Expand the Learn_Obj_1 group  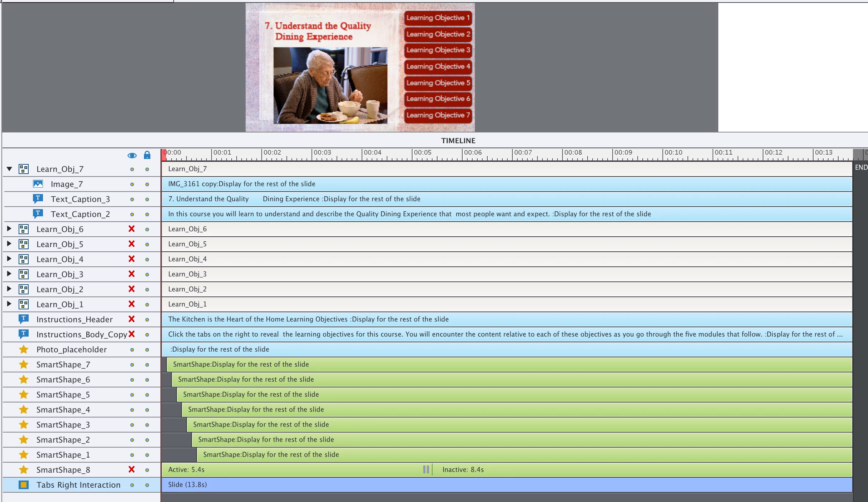pos(10,304)
